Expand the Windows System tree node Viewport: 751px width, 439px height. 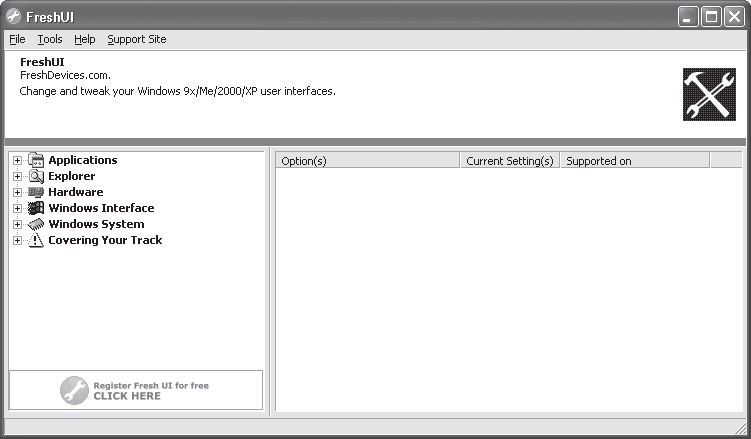pyautogui.click(x=17, y=224)
